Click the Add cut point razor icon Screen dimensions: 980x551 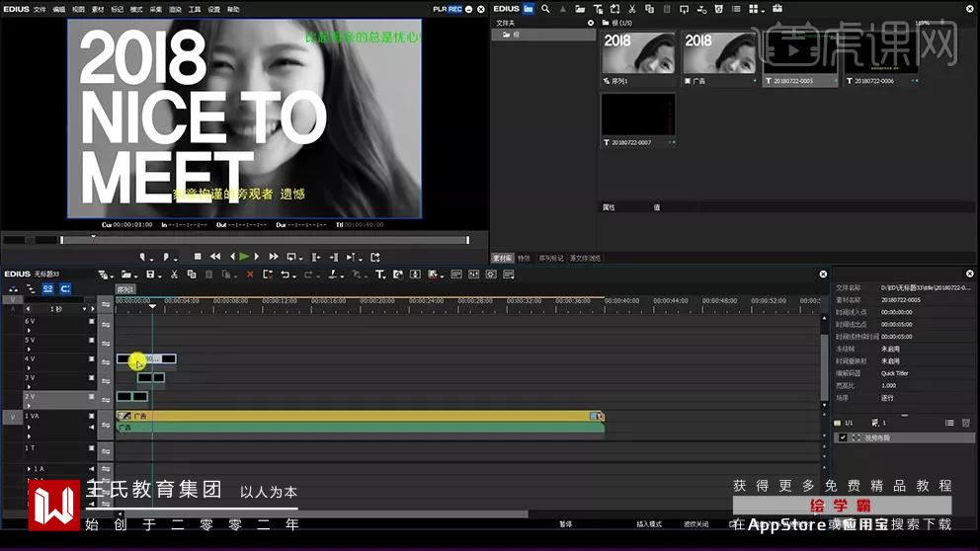point(333,275)
